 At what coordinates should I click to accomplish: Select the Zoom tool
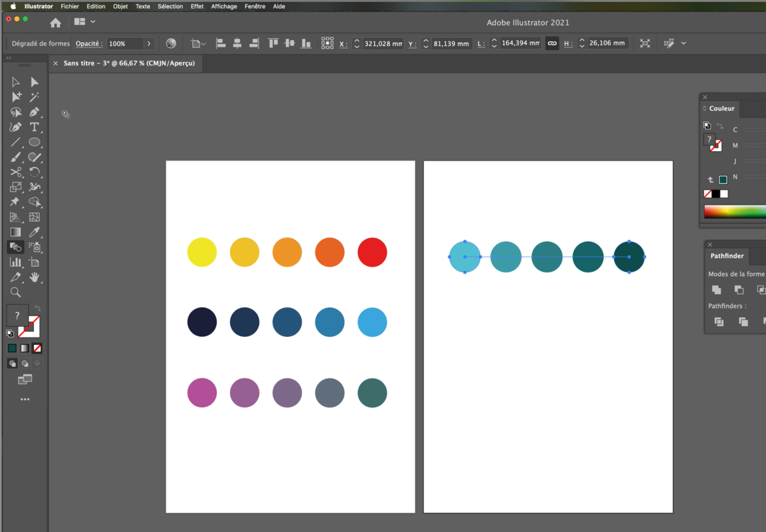[16, 292]
